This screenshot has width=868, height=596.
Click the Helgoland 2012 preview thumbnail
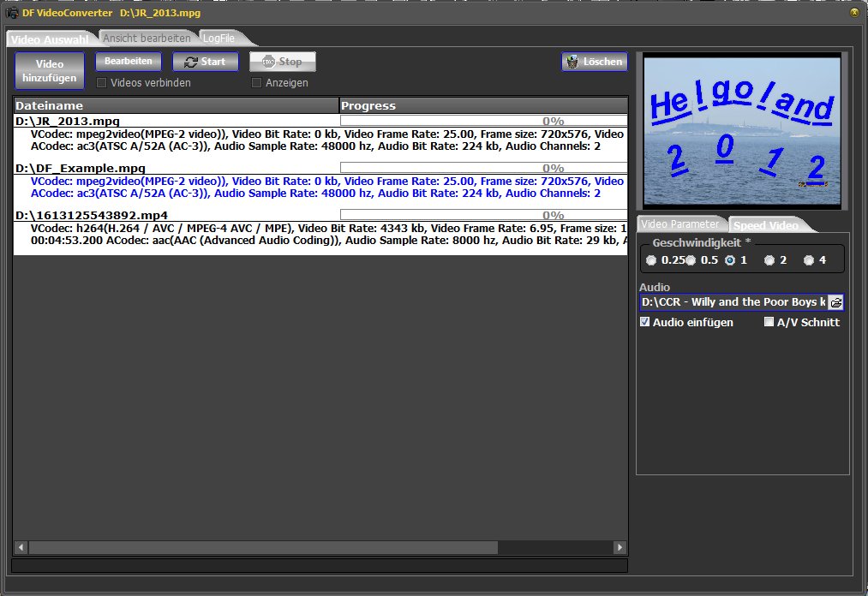[x=742, y=130]
